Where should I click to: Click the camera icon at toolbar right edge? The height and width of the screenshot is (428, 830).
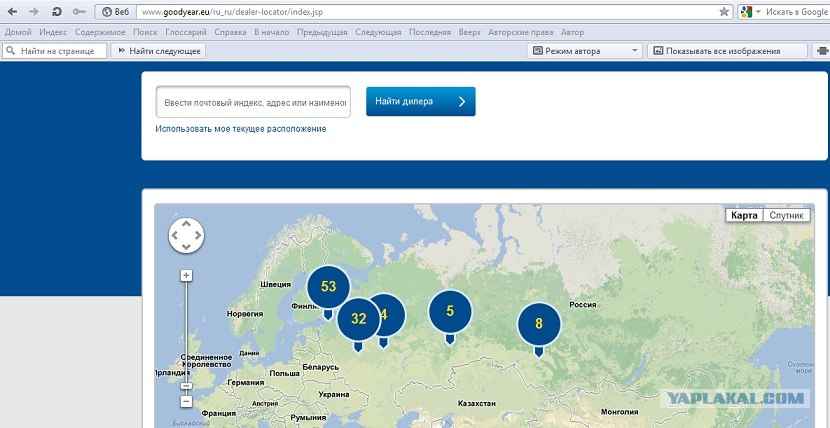click(x=822, y=51)
